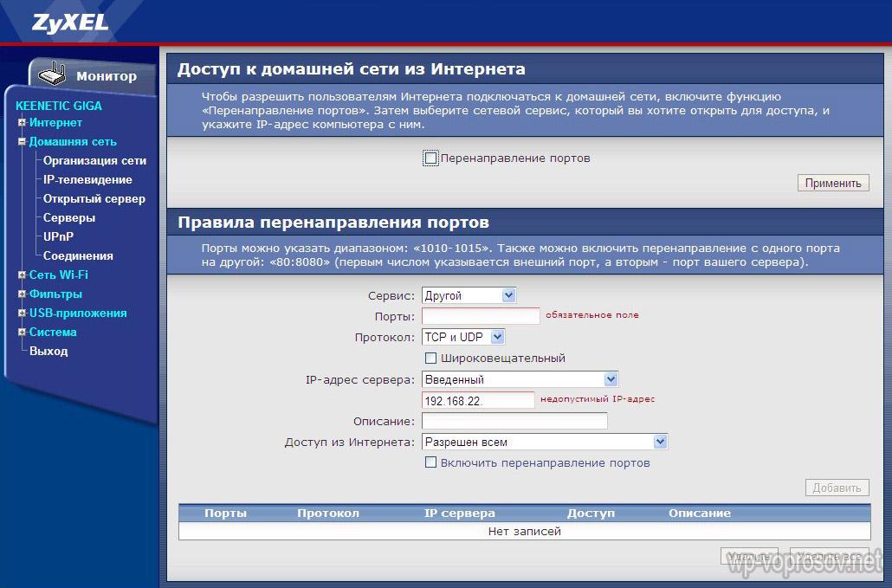Toggle the Широковещательный checkbox

coord(430,359)
